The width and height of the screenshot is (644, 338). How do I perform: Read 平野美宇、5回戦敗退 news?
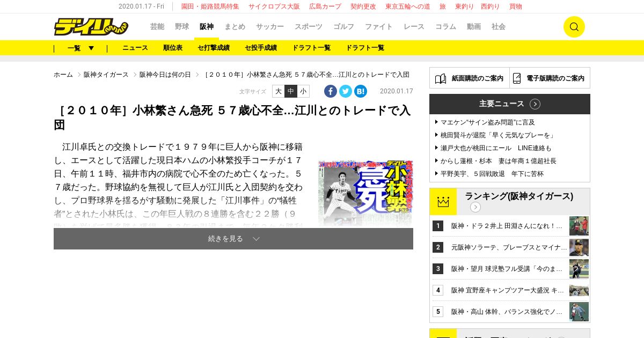[x=492, y=174]
